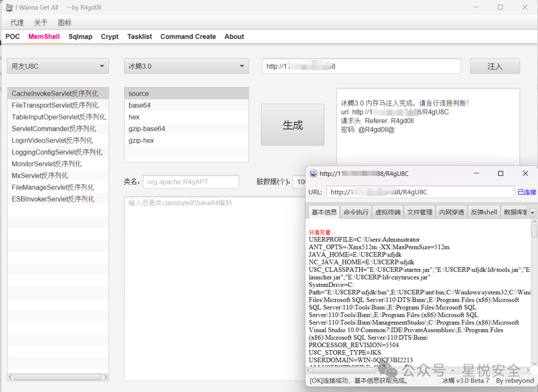Click the 已连接 status link
The image size is (538, 392).
point(527,192)
